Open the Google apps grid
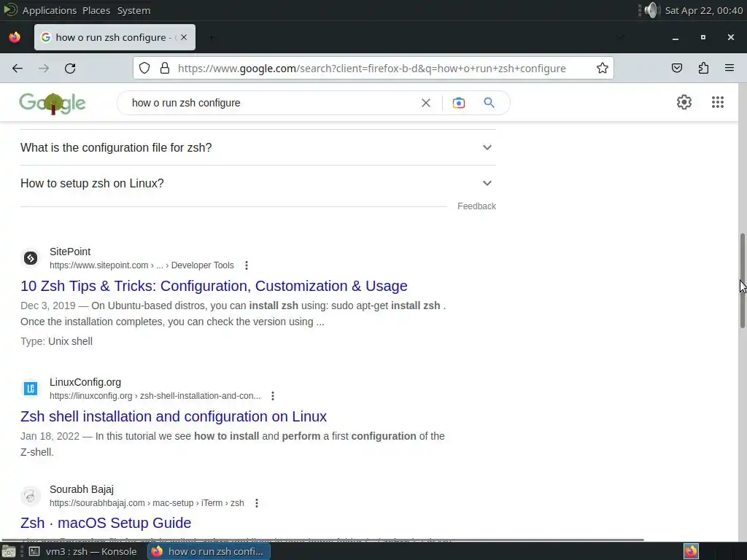 point(718,102)
